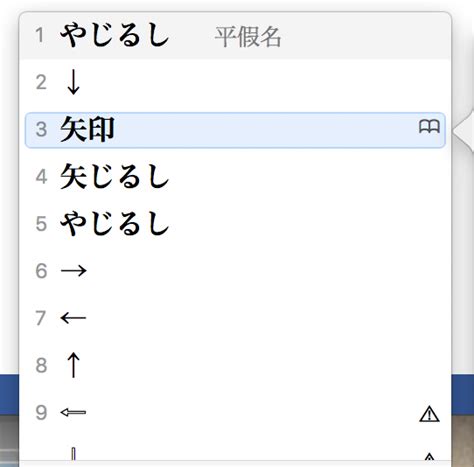Screen dimensions: 474x467
Task: Insert the right arrow → candidate
Action: point(235,271)
